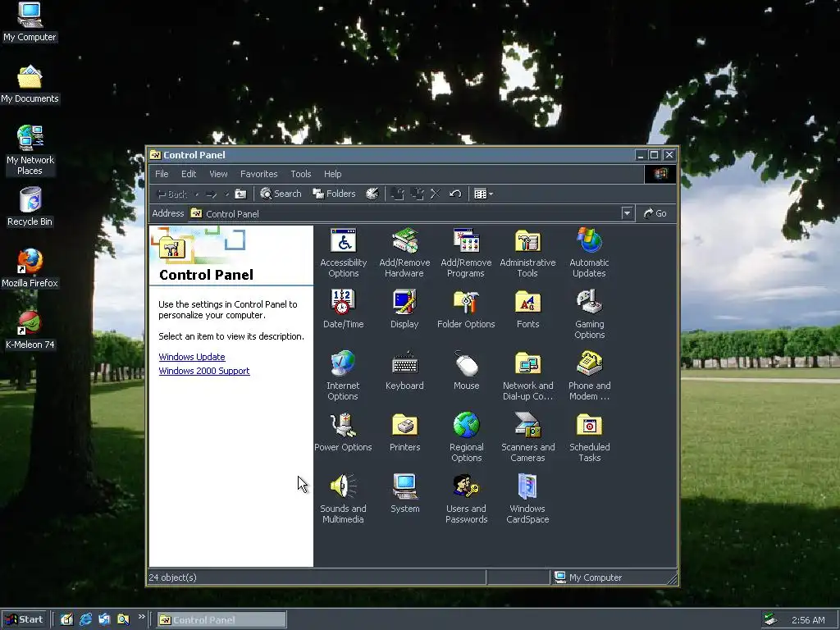Select Automatic Updates icon
840x630 pixels.
pyautogui.click(x=589, y=253)
